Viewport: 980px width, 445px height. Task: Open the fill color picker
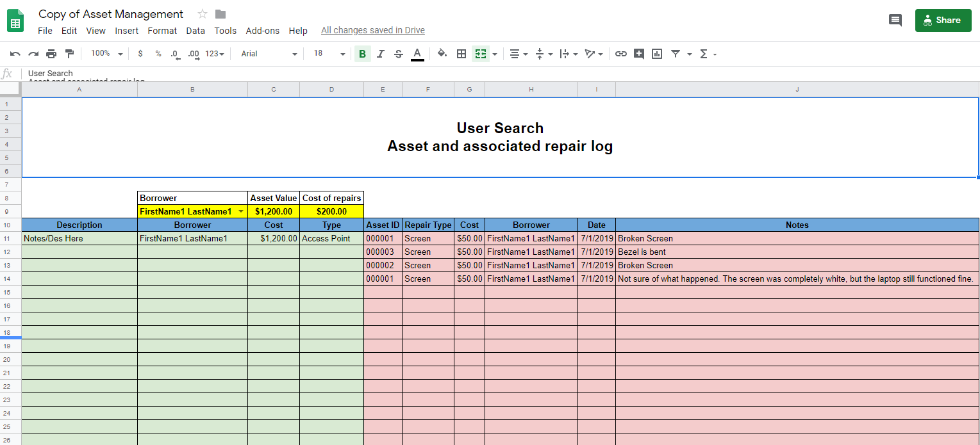point(442,54)
